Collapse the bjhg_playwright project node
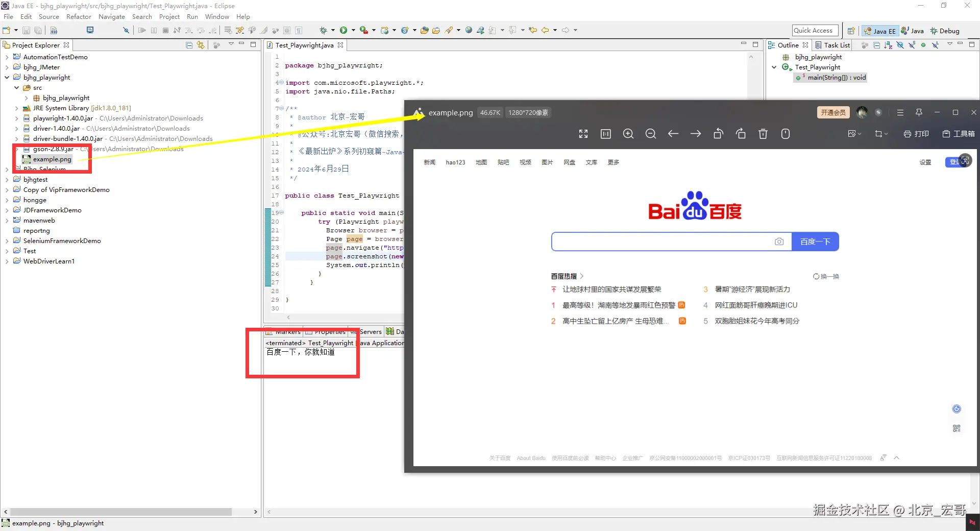Viewport: 980px width, 531px height. (7, 78)
